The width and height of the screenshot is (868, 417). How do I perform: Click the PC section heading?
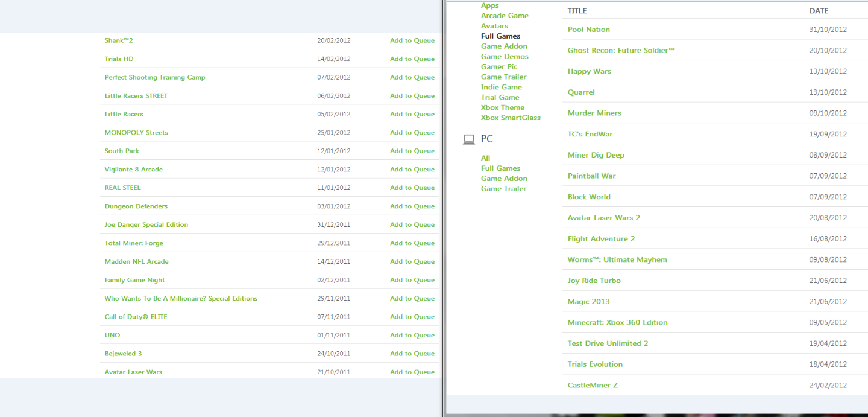pyautogui.click(x=486, y=139)
